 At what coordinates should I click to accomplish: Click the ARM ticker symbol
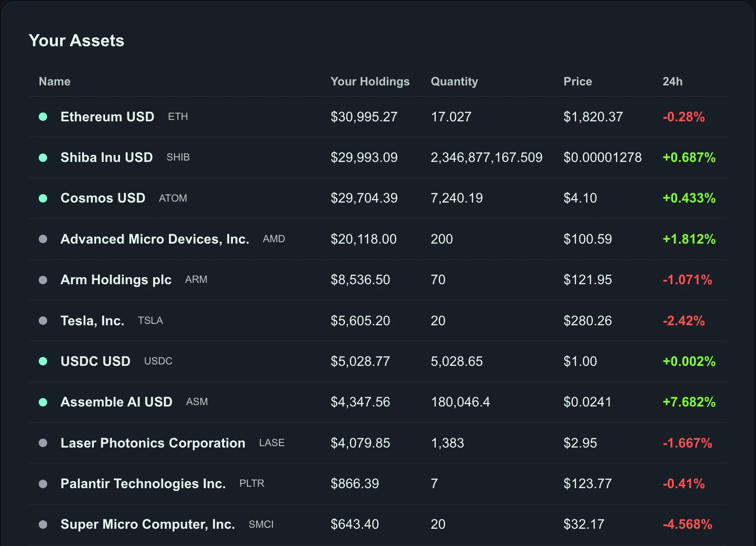[196, 280]
